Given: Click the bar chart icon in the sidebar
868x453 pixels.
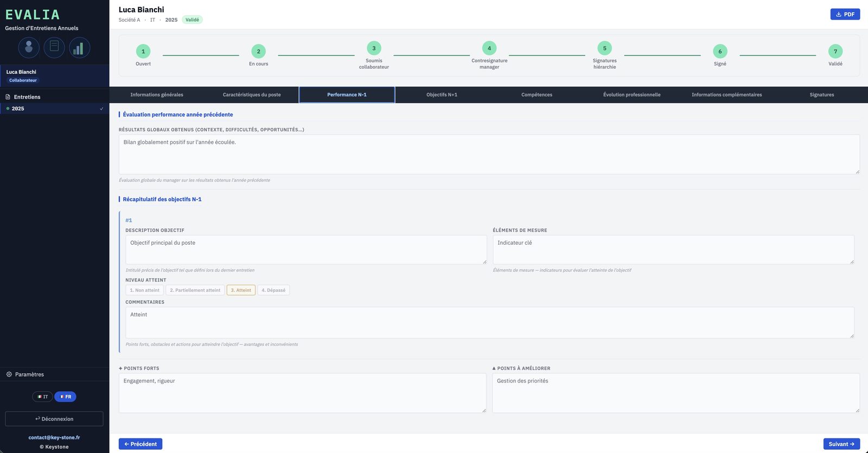Looking at the screenshot, I should (79, 48).
